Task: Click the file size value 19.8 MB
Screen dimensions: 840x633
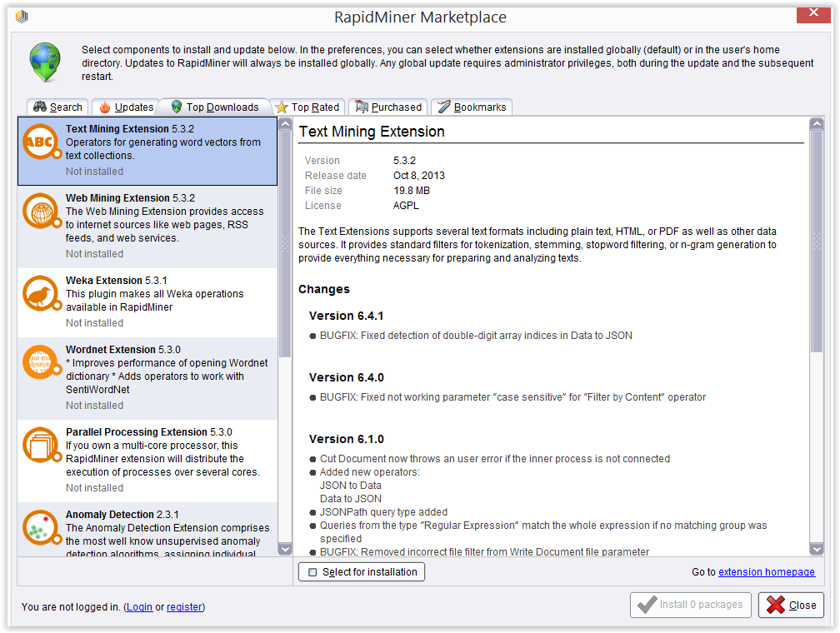Action: tap(412, 191)
